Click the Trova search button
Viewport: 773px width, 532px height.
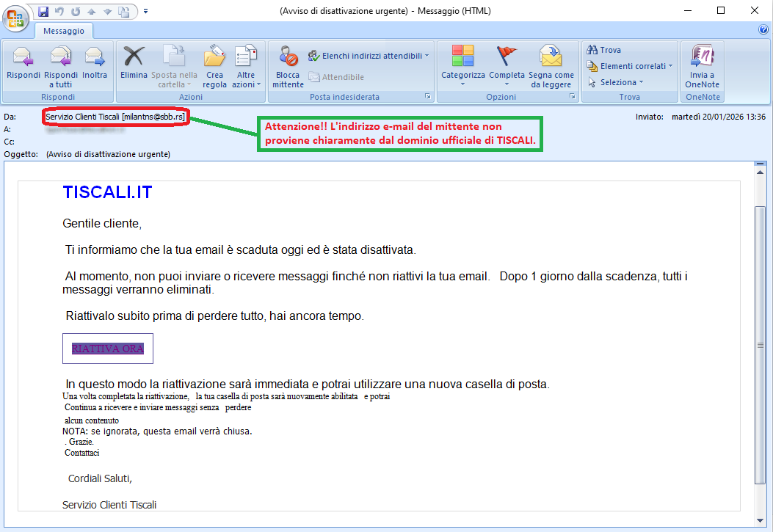[x=604, y=50]
